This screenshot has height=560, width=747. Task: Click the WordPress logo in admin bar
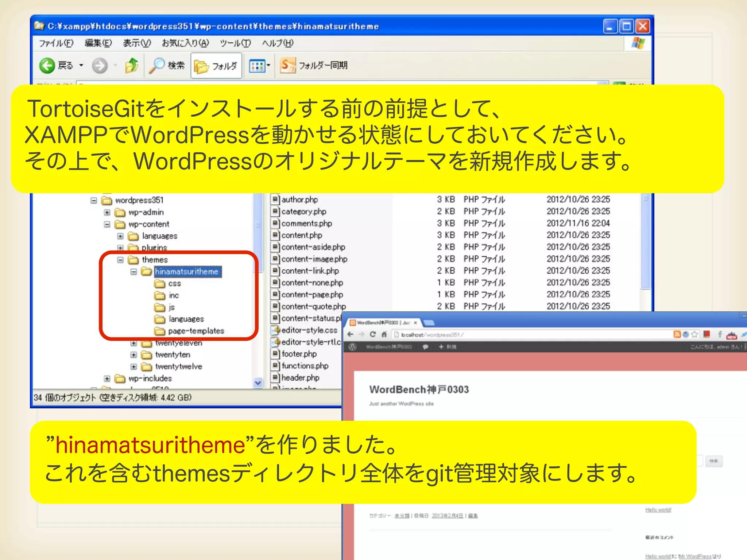click(352, 347)
